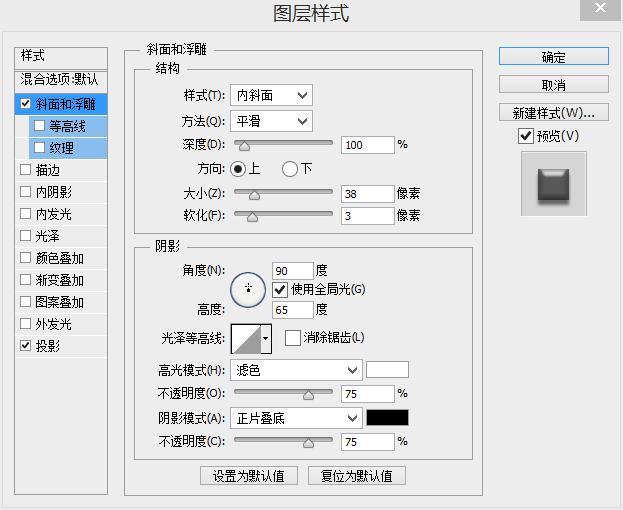This screenshot has width=623, height=510.
Task: Open the 样式 dropdown showing 内斜面
Action: pyautogui.click(x=271, y=95)
